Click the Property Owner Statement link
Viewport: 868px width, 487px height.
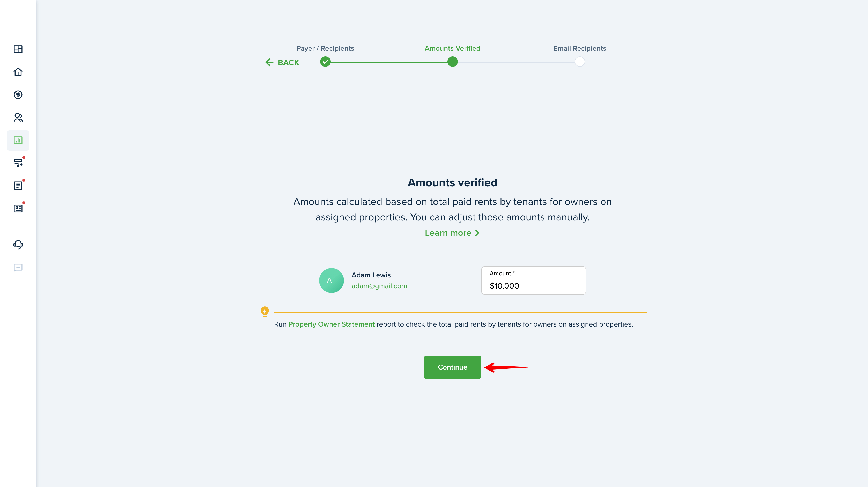point(332,324)
